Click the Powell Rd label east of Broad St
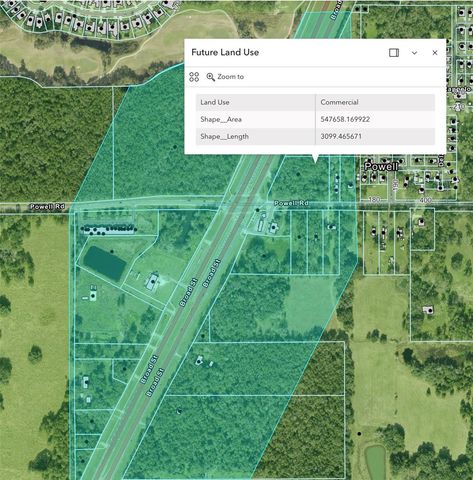 (291, 203)
